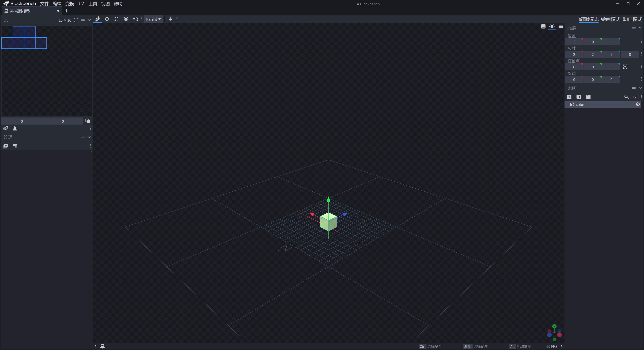This screenshot has width=644, height=350.
Task: Open the 帮助 menu
Action: (118, 4)
